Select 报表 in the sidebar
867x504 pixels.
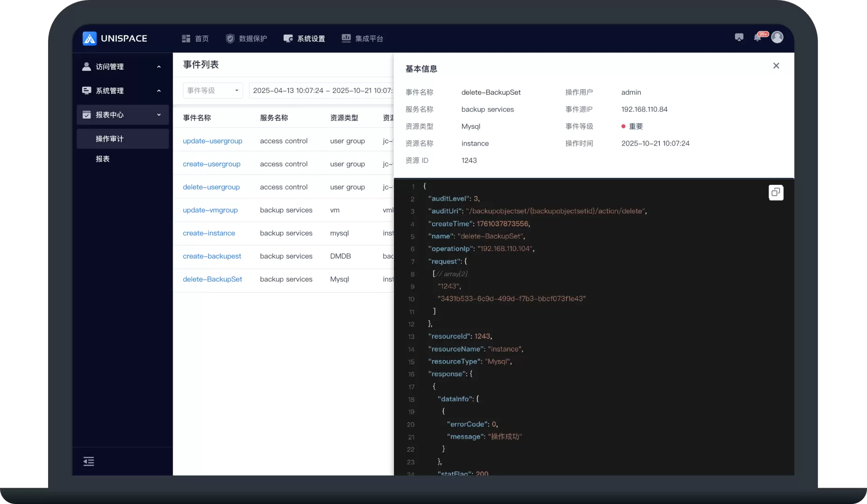coord(103,159)
